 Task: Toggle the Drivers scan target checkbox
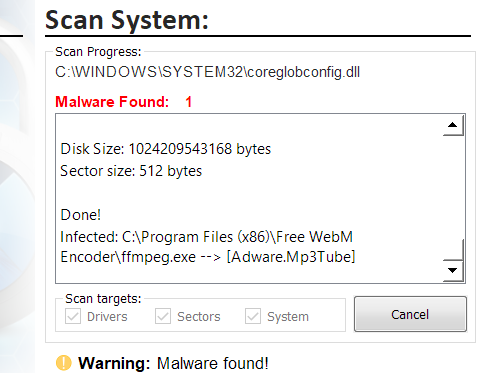[x=73, y=316]
